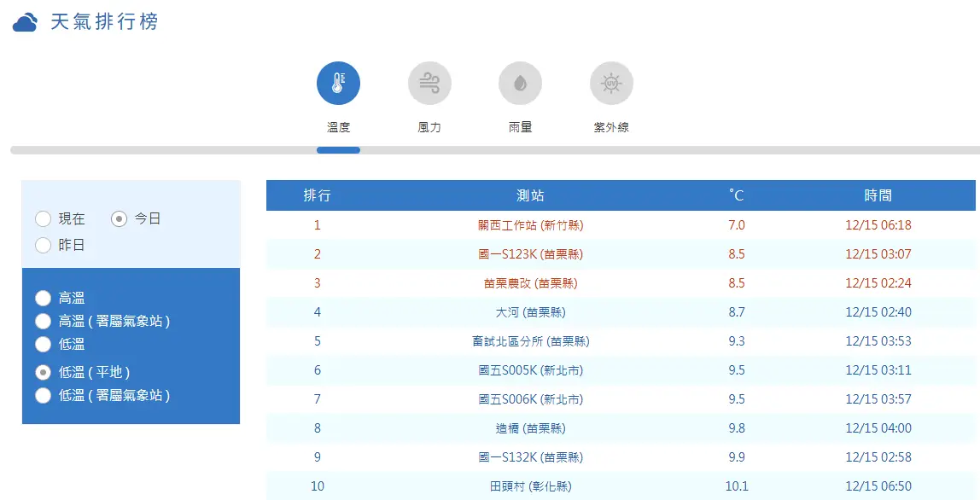Click the 排行 column header
The image size is (980, 500).
point(317,195)
